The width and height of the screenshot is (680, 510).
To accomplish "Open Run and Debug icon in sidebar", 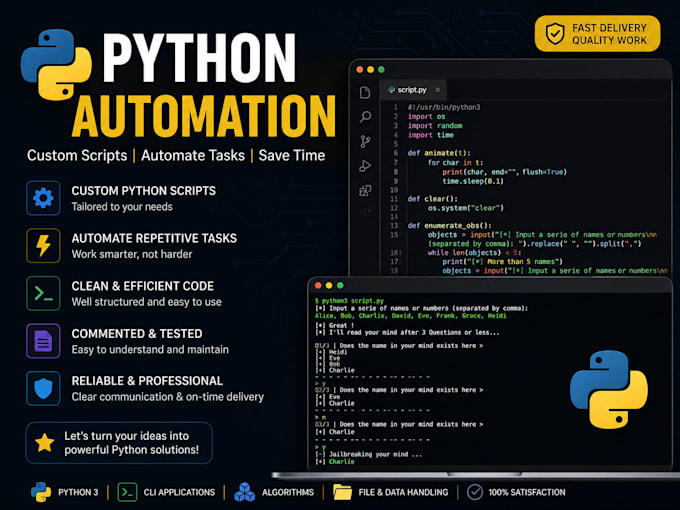I will [365, 166].
